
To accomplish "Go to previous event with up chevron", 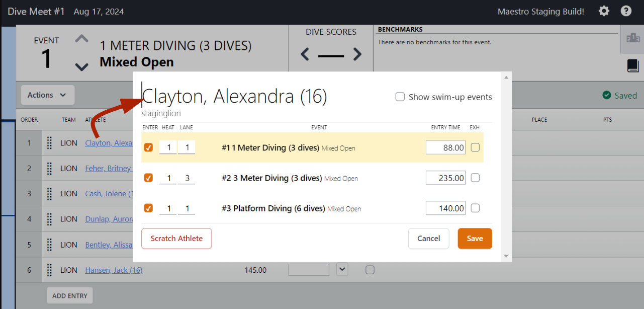I will [81, 39].
